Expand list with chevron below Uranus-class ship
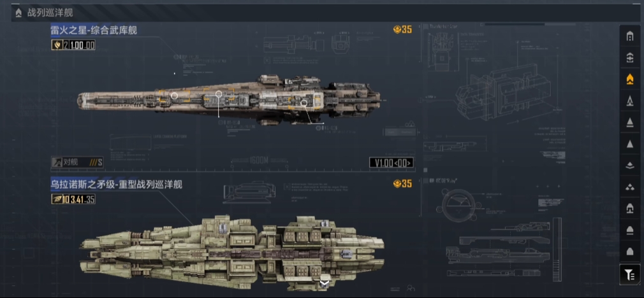 (x=325, y=283)
